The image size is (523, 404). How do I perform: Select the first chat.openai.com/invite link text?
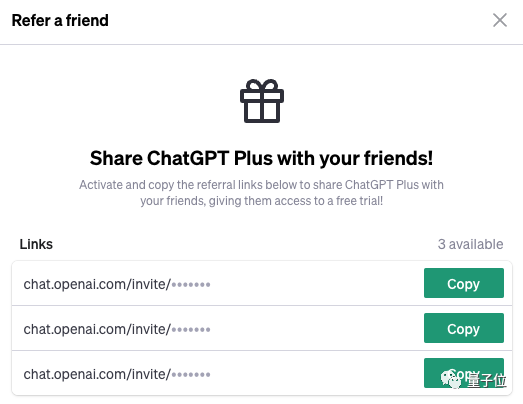pos(117,284)
